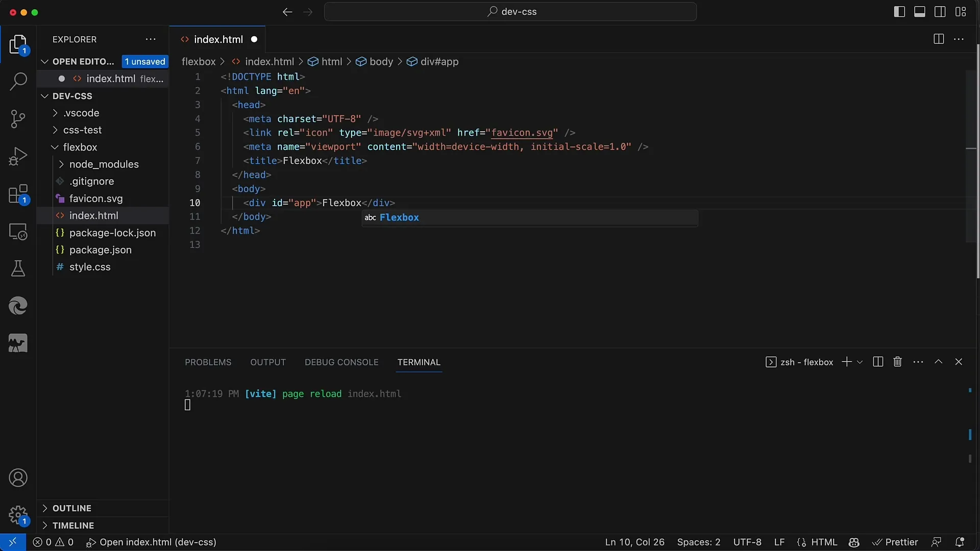Click UTF-8 encoding in status bar
980x551 pixels.
[747, 542]
